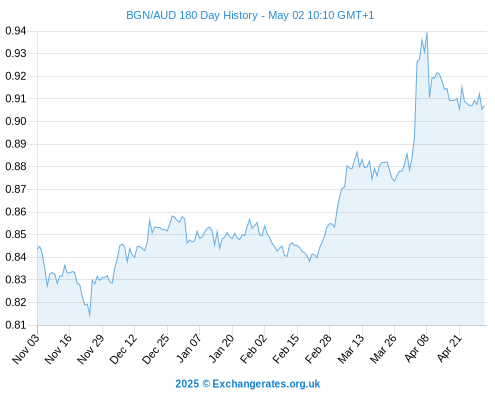Select the Dec 25 date label
The width and height of the screenshot is (495, 400).
pos(156,349)
